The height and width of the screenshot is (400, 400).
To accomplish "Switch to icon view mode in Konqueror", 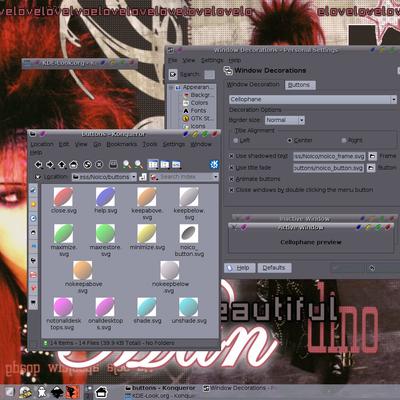I will (153, 164).
